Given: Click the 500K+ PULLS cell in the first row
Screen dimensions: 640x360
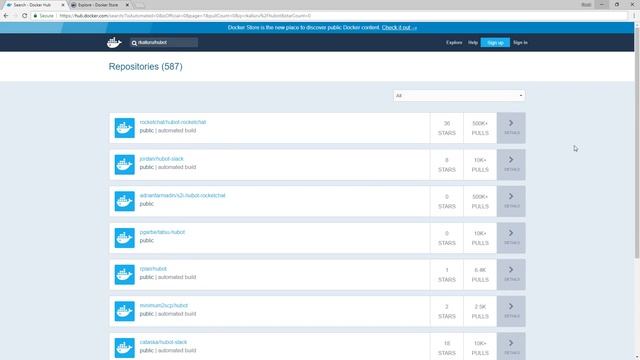Looking at the screenshot, I should [x=480, y=128].
